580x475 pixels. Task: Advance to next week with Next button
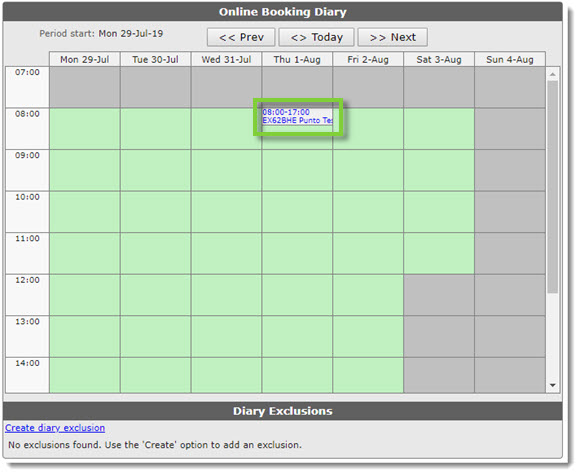tap(392, 37)
